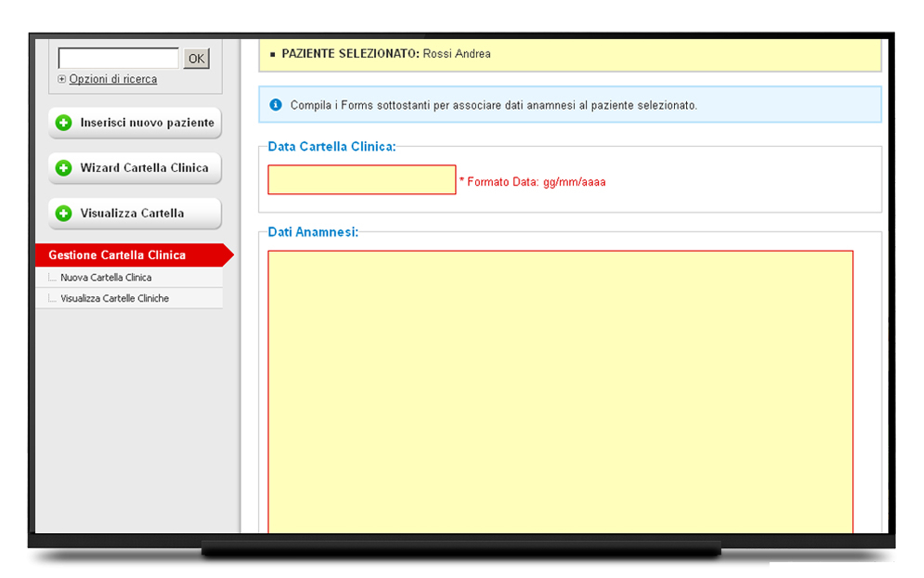Click the green plus icon beside Wizard Cartella Clinica

(x=64, y=168)
